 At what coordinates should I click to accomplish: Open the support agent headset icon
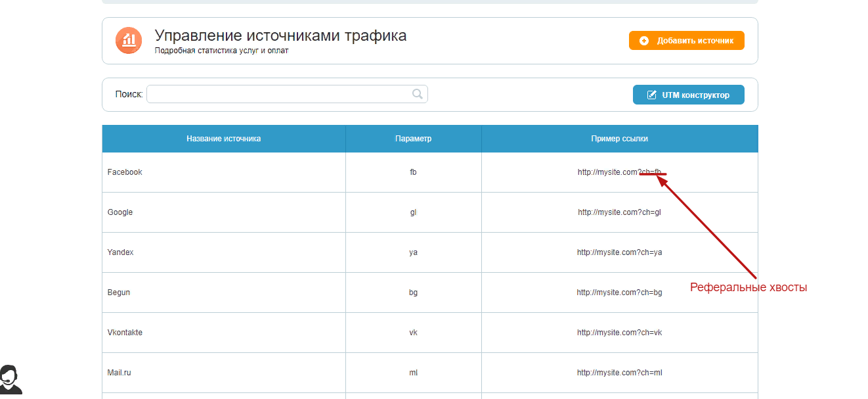[x=10, y=379]
